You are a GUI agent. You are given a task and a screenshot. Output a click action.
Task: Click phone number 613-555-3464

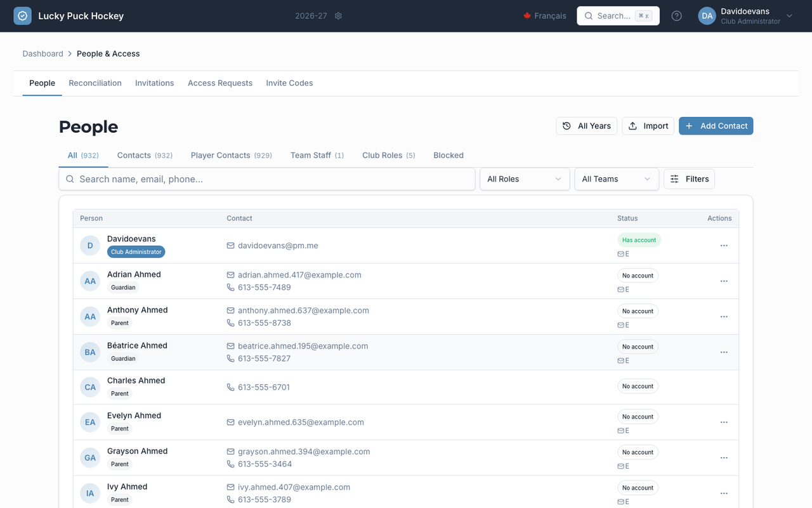[x=265, y=464]
